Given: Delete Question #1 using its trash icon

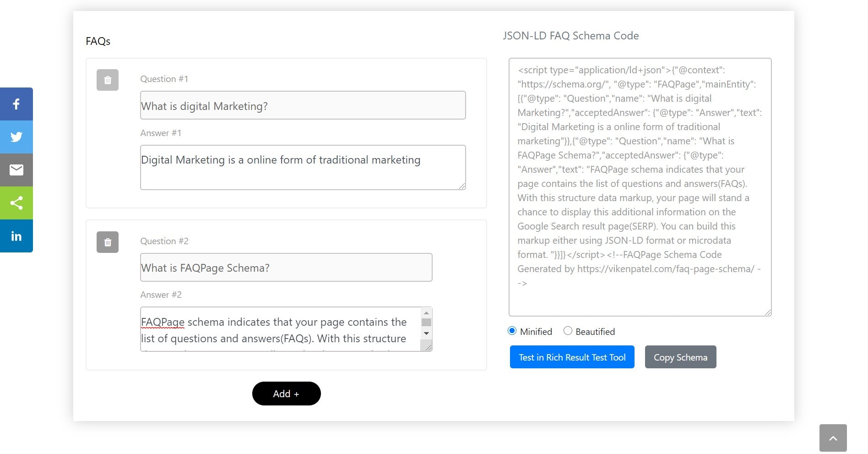Looking at the screenshot, I should (x=107, y=80).
